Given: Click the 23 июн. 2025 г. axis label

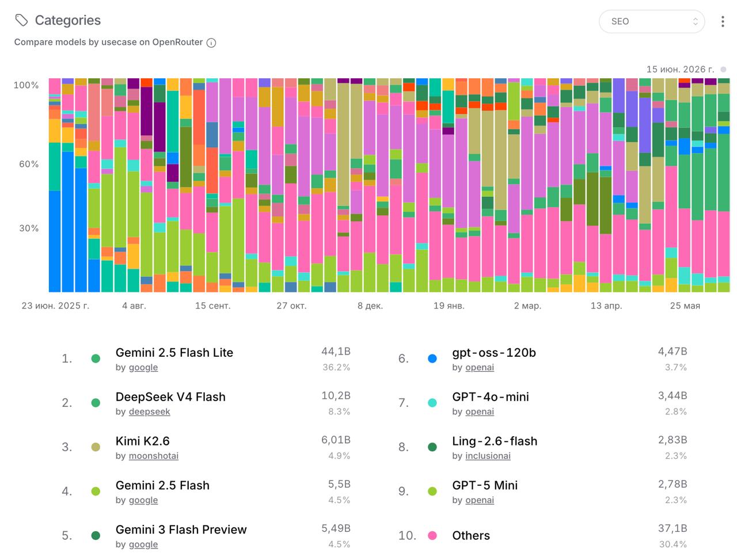Looking at the screenshot, I should click(56, 306).
